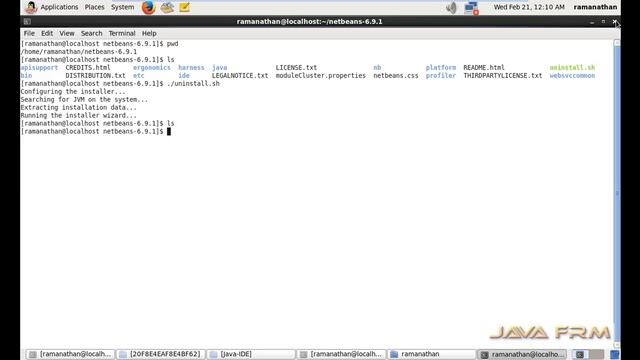Launch Firefox from the top panel
640x360 pixels.
click(x=149, y=7)
